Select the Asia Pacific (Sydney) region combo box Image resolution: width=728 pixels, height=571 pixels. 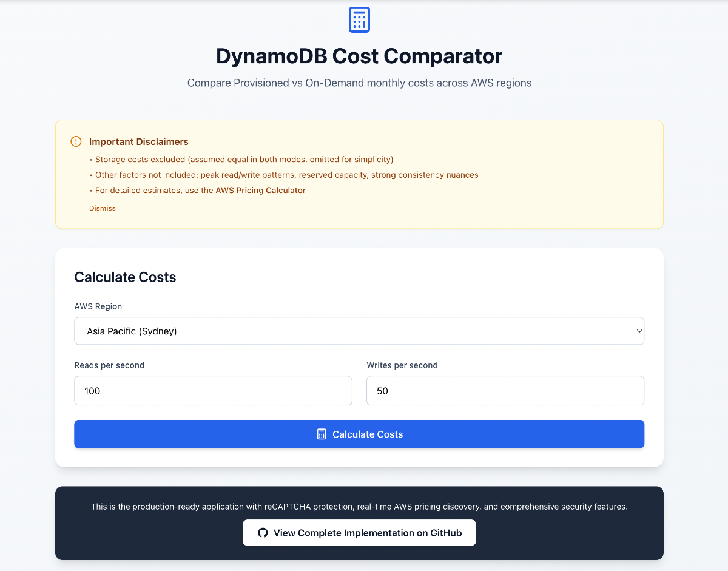359,331
